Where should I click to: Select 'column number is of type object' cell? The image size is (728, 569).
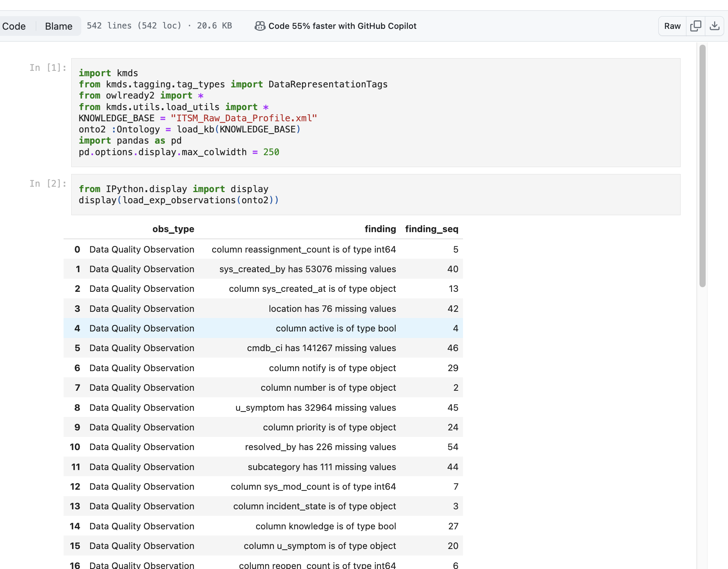tap(328, 388)
